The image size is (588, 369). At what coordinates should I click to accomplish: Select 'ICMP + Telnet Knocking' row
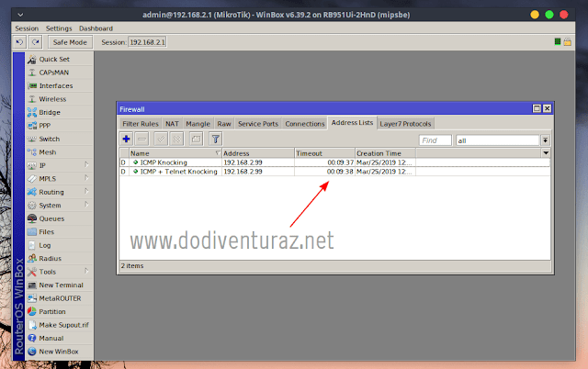334,172
